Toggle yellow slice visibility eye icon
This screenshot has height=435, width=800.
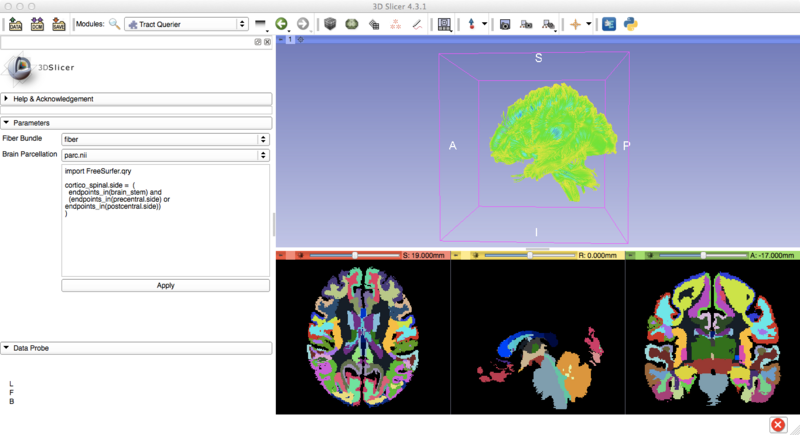[476, 255]
